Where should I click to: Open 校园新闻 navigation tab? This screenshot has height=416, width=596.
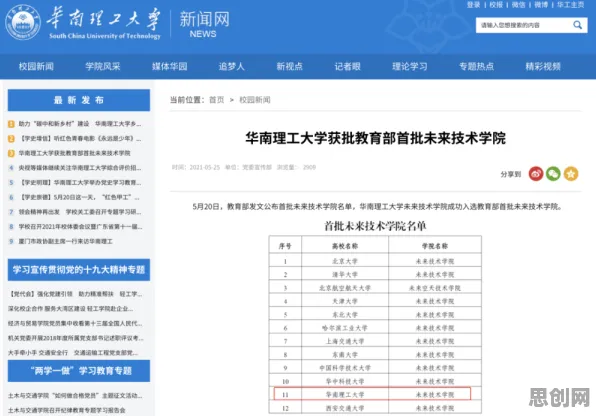pos(36,67)
